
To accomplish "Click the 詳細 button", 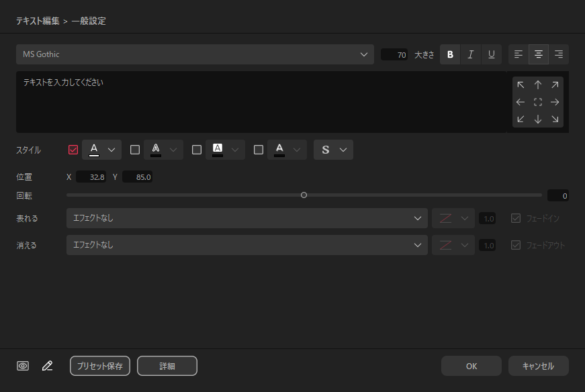I will point(167,366).
